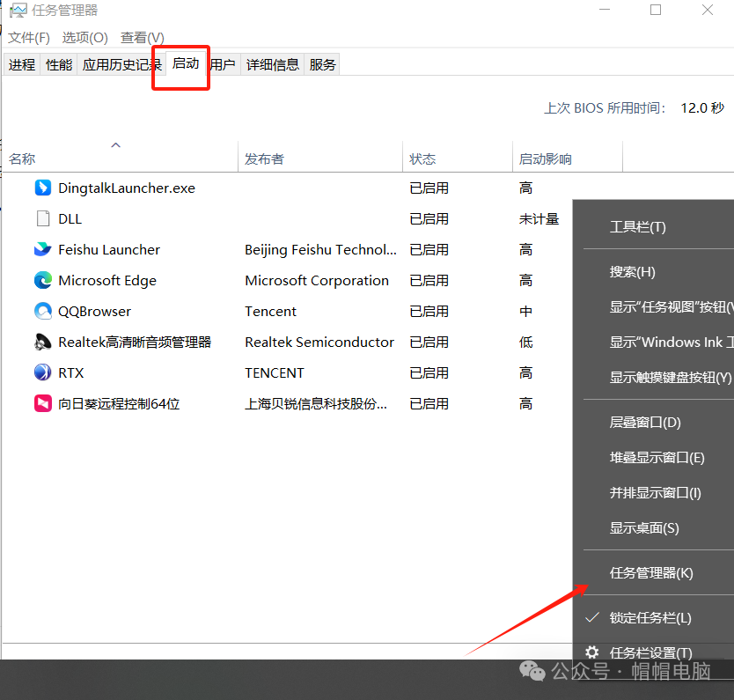Switch to the 用户 tab
The height and width of the screenshot is (700, 734).
[x=223, y=64]
